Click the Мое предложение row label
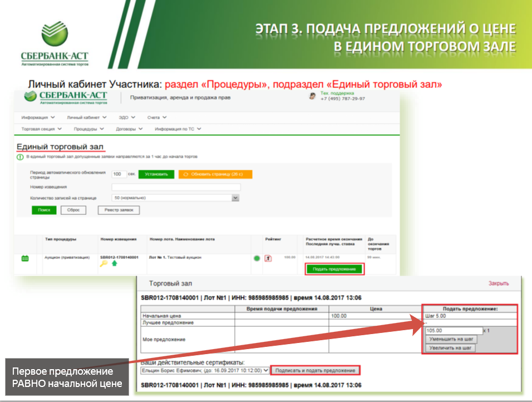532x402 pixels. coord(164,340)
